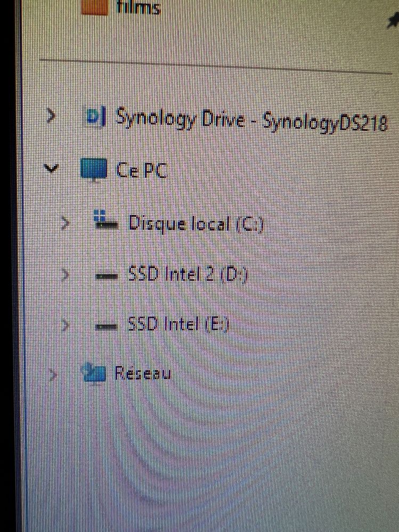The image size is (399, 532).
Task: Open Disque local (C:) label
Action: (196, 224)
